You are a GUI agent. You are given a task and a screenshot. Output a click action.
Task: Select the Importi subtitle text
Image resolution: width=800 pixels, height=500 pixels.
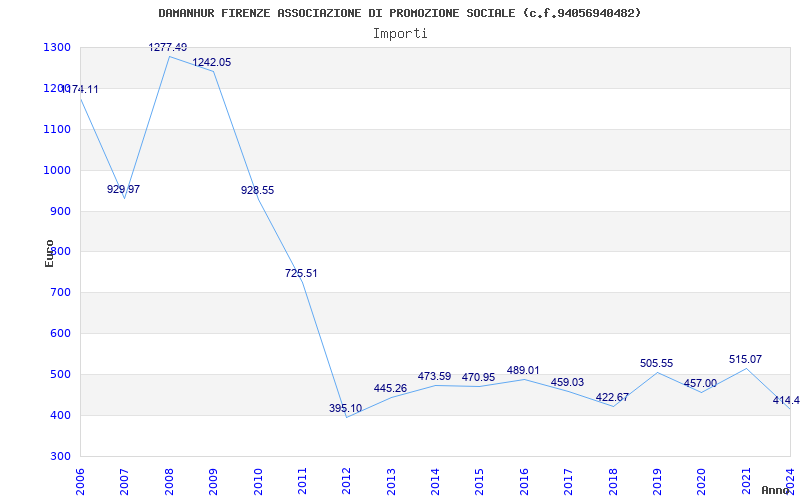(x=400, y=34)
